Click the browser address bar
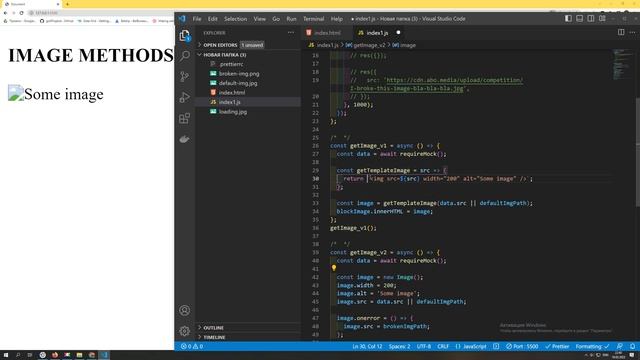 click(100, 13)
